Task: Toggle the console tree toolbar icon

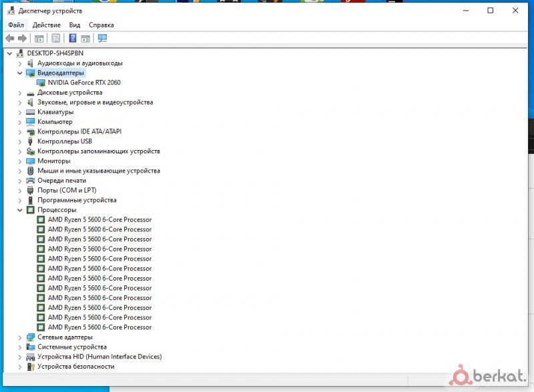Action: coord(39,39)
